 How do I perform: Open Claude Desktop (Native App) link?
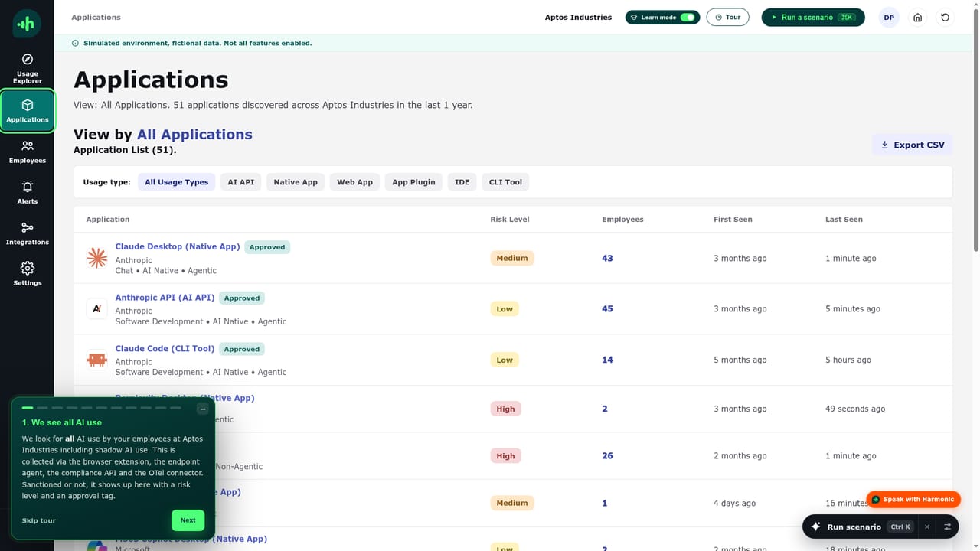[x=178, y=246]
